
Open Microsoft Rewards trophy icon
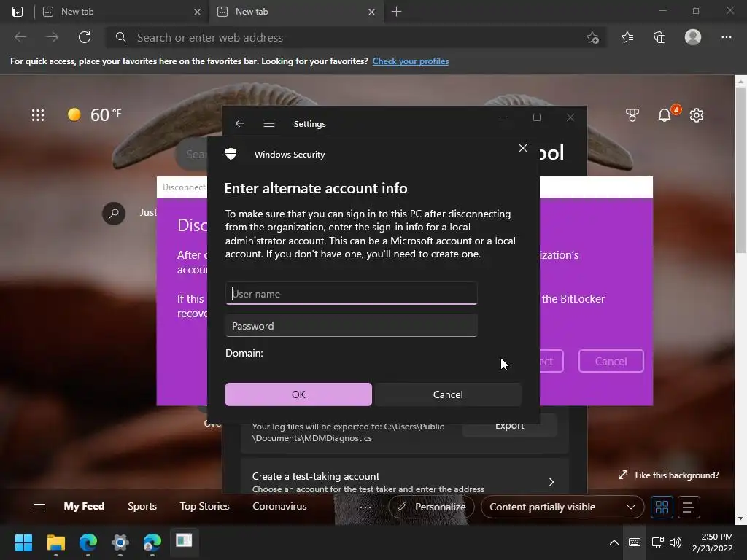(x=632, y=114)
